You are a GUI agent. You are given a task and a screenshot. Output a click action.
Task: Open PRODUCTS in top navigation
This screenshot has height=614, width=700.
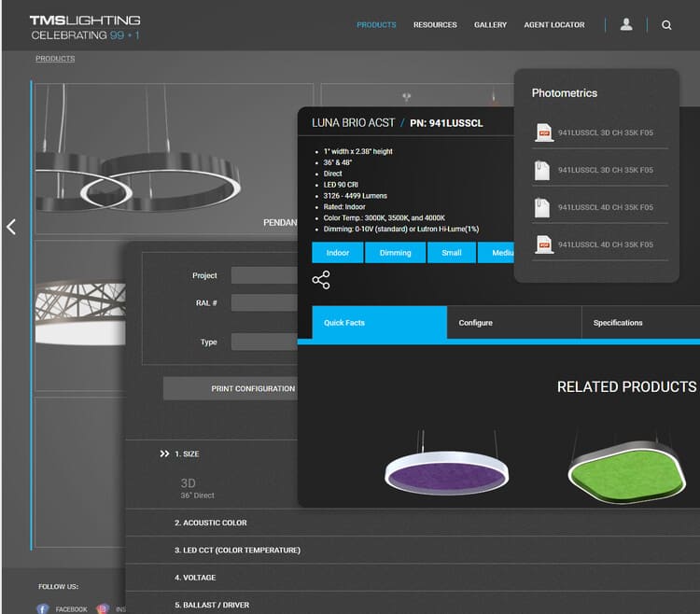(376, 25)
